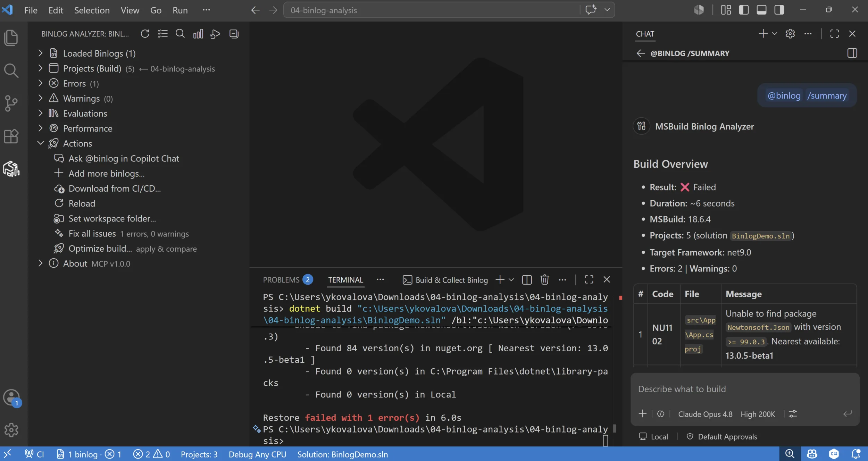Refresh the Binlog Analyzer panel
The image size is (868, 461).
tap(145, 34)
